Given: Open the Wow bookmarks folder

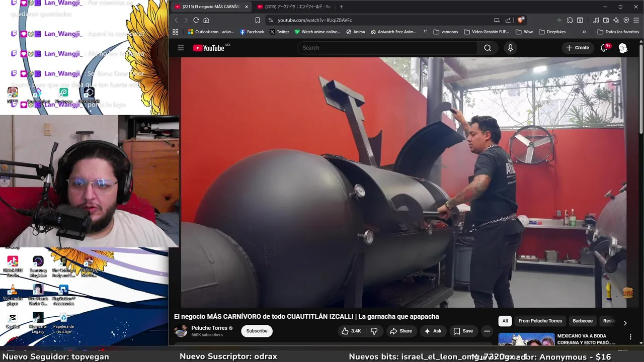Looking at the screenshot, I should (524, 32).
